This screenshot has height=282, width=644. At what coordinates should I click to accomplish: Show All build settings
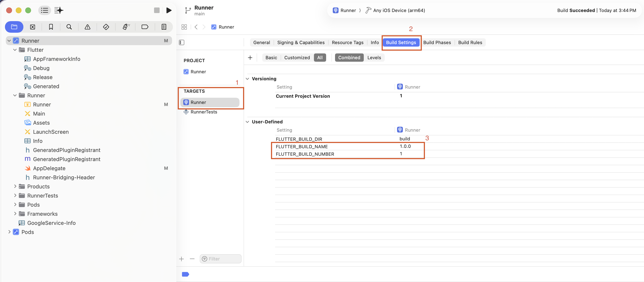[320, 58]
